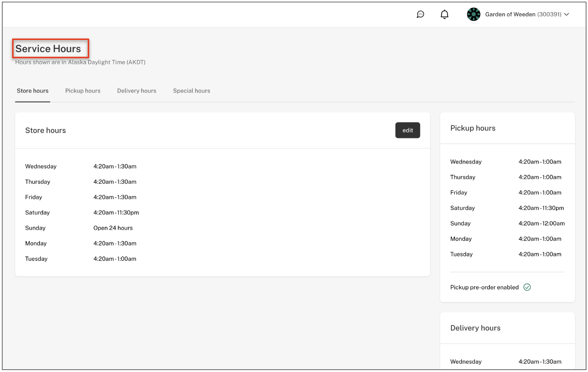Switch to the Delivery hours tab
The width and height of the screenshot is (588, 372).
click(x=136, y=91)
